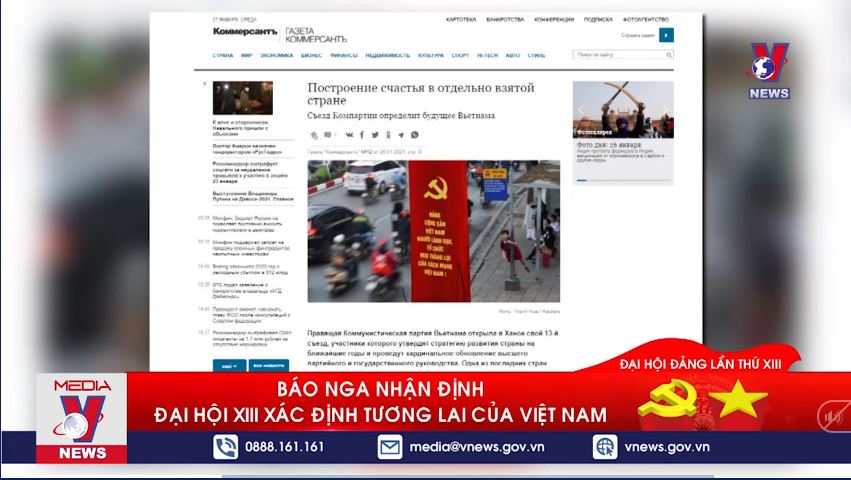Click the main Hanoi street article photo

pyautogui.click(x=434, y=231)
